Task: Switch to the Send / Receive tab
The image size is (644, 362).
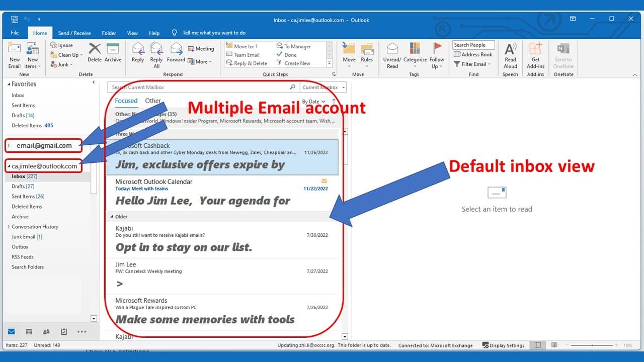Action: [x=74, y=33]
